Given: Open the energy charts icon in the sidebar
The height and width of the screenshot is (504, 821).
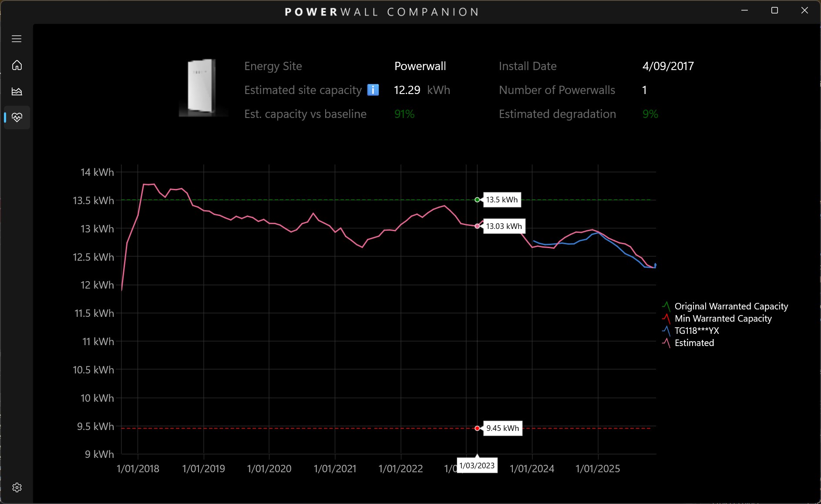Looking at the screenshot, I should pyautogui.click(x=17, y=91).
